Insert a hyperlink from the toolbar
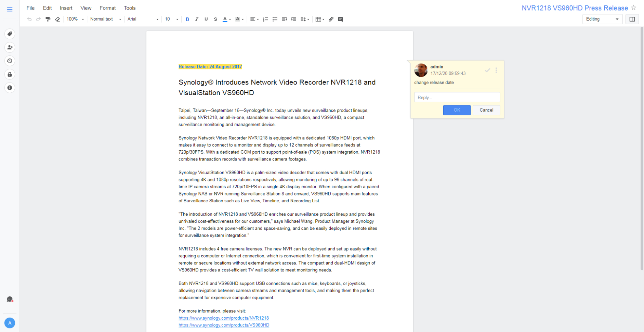644x332 pixels. click(x=331, y=19)
